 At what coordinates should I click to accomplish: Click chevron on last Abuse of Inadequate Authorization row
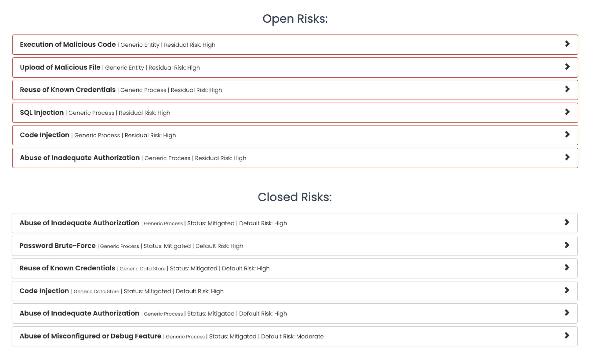[x=567, y=313]
